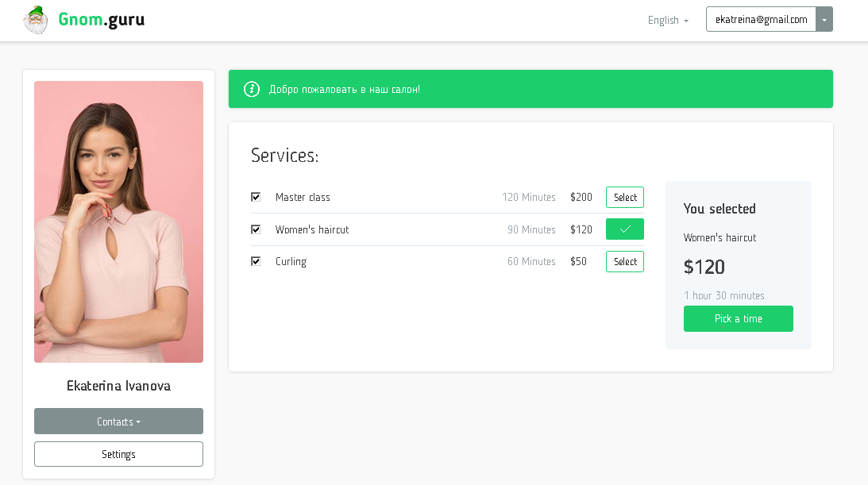Expand the Contacts dropdown

click(x=118, y=421)
